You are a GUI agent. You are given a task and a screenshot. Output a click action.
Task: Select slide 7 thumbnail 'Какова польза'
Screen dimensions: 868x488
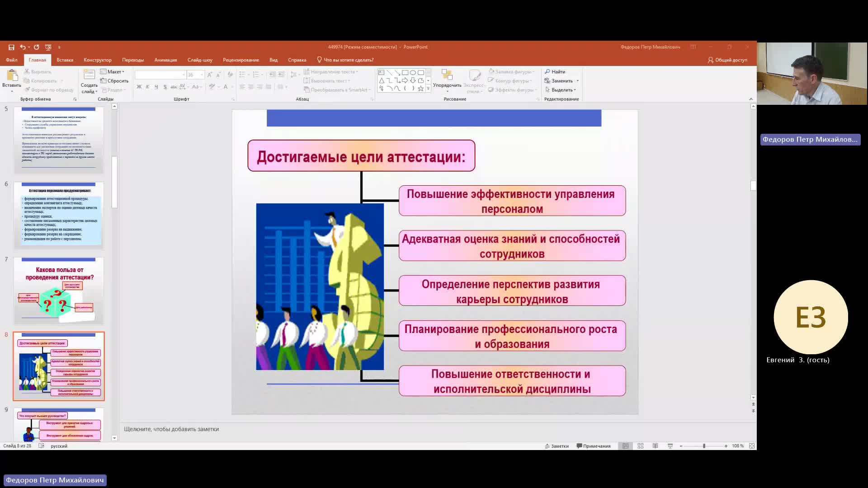click(x=59, y=291)
